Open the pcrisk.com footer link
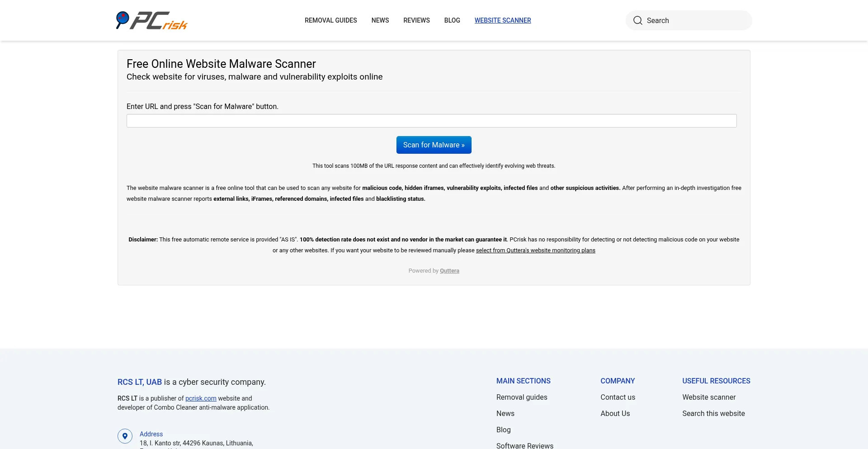Screen dimensions: 868x449 pyautogui.click(x=201, y=398)
